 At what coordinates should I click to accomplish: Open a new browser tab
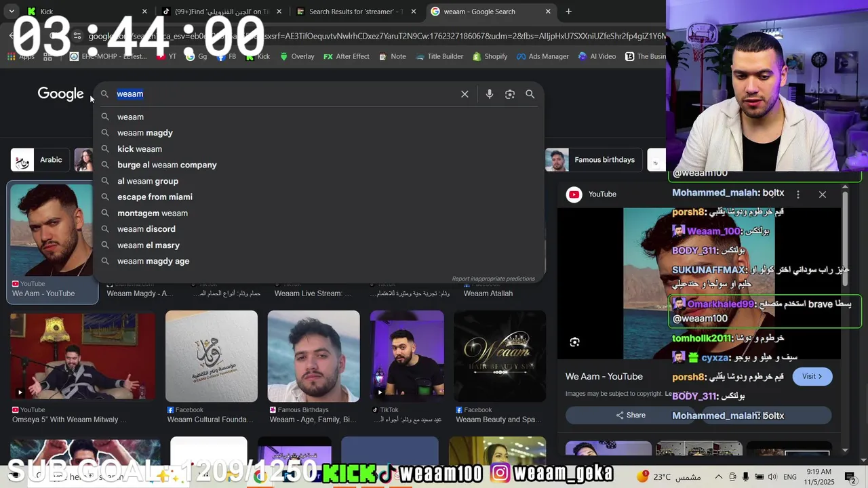point(568,12)
